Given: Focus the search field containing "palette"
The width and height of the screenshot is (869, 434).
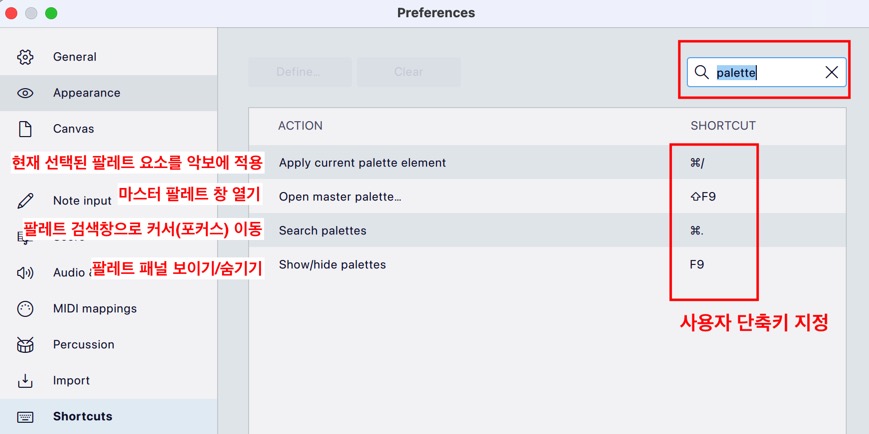Looking at the screenshot, I should coord(766,72).
